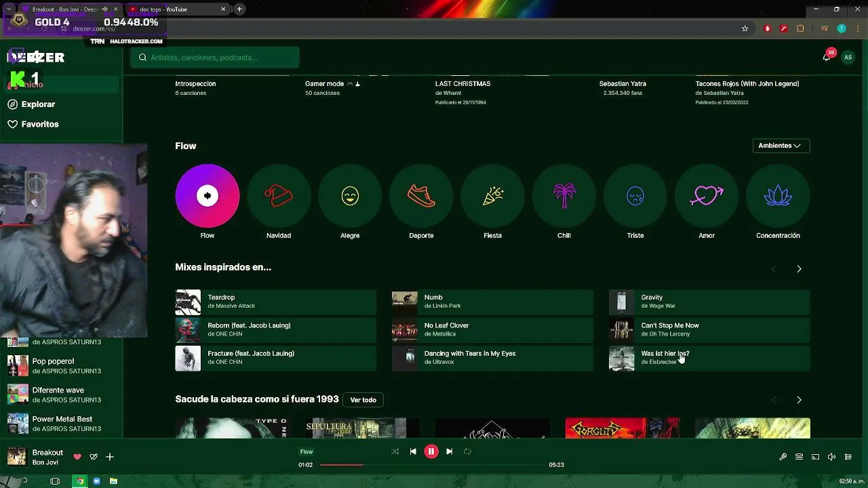Click the Ver todo button

(363, 400)
